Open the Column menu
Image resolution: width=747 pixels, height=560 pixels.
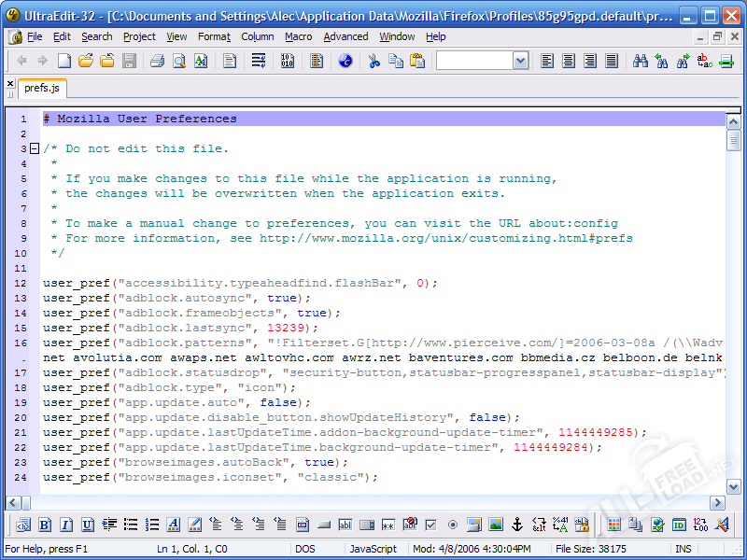click(258, 36)
